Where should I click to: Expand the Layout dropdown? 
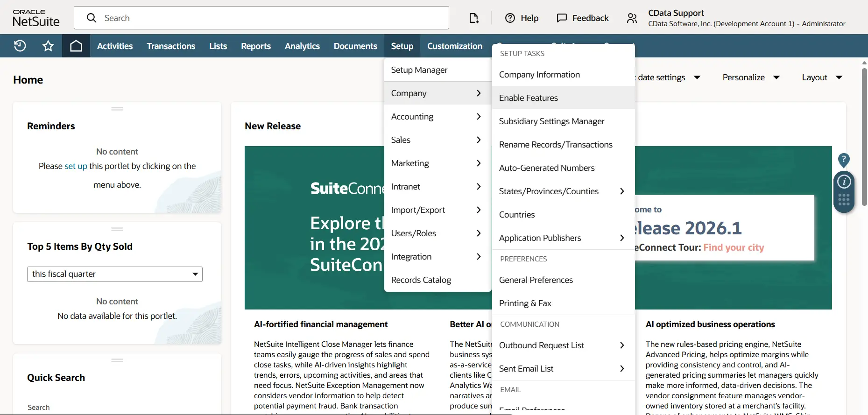tap(821, 77)
